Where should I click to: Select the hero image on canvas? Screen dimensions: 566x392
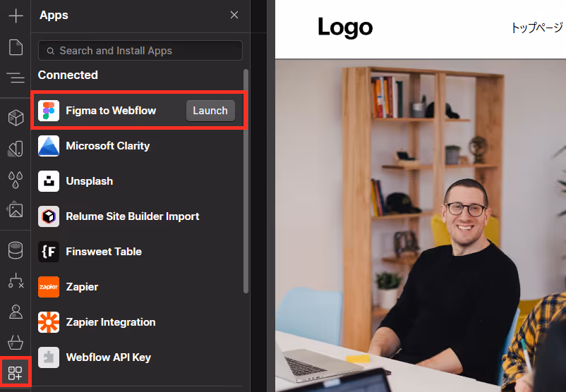[421, 226]
